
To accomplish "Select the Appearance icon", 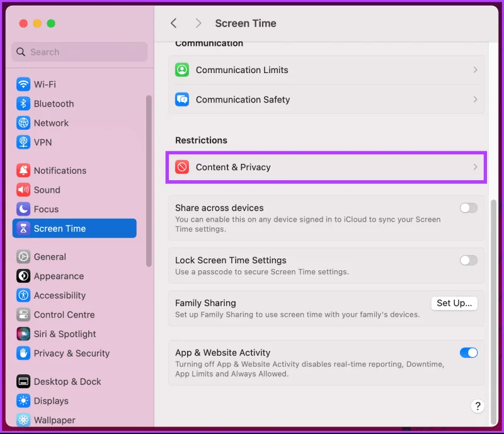I will click(23, 276).
